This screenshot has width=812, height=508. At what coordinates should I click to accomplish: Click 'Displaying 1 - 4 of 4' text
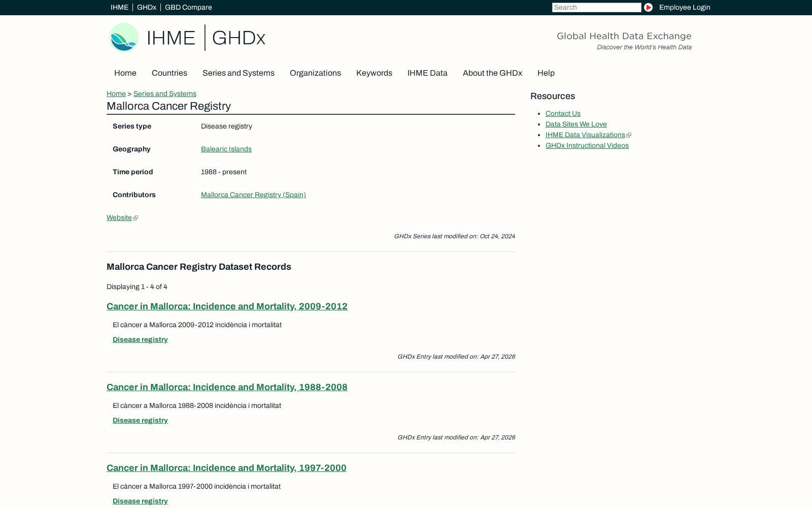(x=137, y=287)
